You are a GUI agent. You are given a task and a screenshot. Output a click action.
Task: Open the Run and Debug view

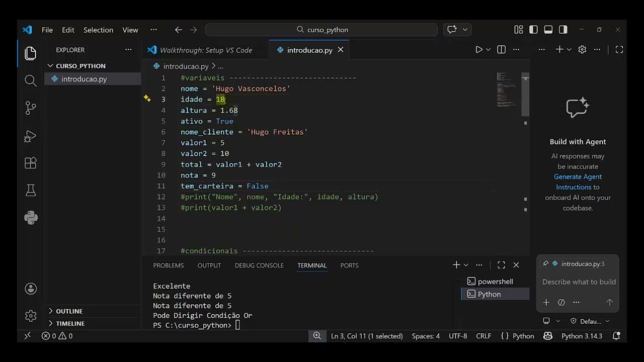[x=31, y=136]
